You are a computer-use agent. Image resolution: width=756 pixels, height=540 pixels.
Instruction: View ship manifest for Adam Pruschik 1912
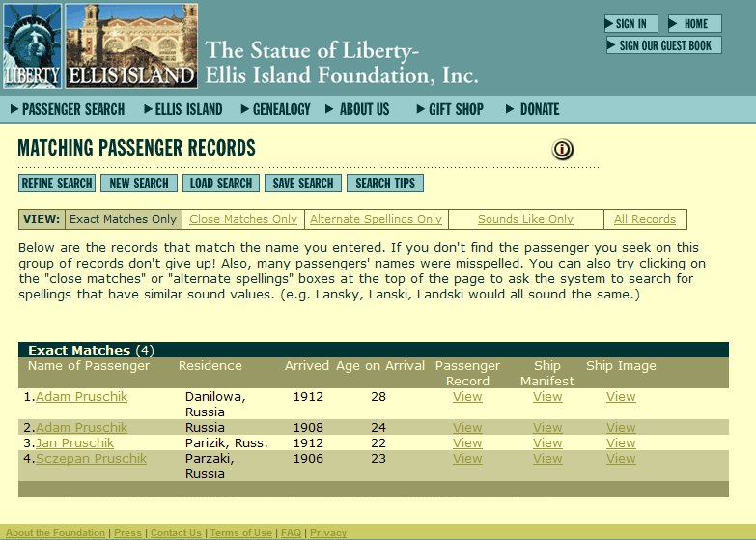(547, 397)
